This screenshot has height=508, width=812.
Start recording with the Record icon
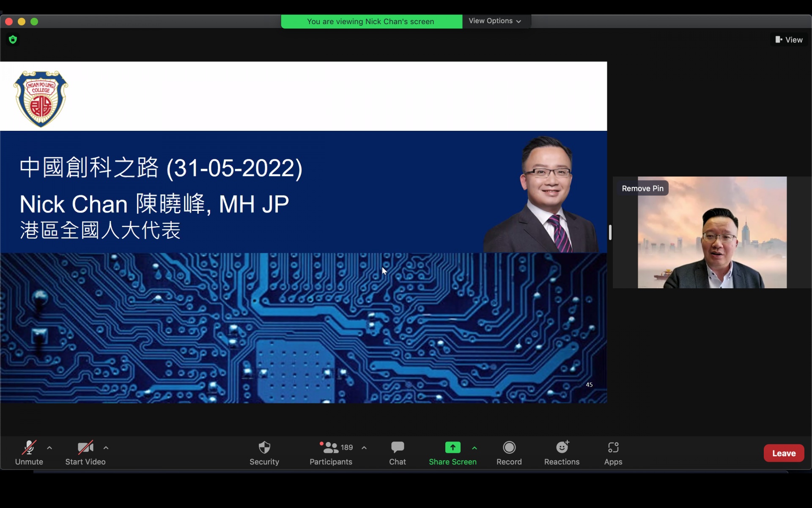tap(509, 448)
